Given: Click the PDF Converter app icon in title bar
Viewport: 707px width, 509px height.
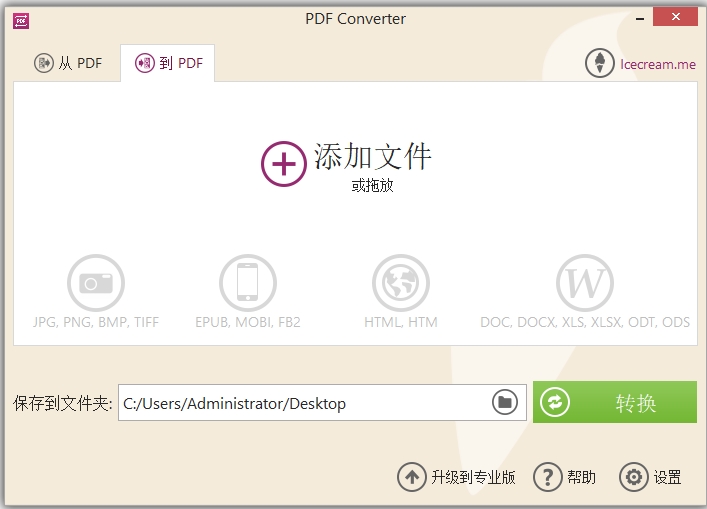Looking at the screenshot, I should tap(20, 19).
